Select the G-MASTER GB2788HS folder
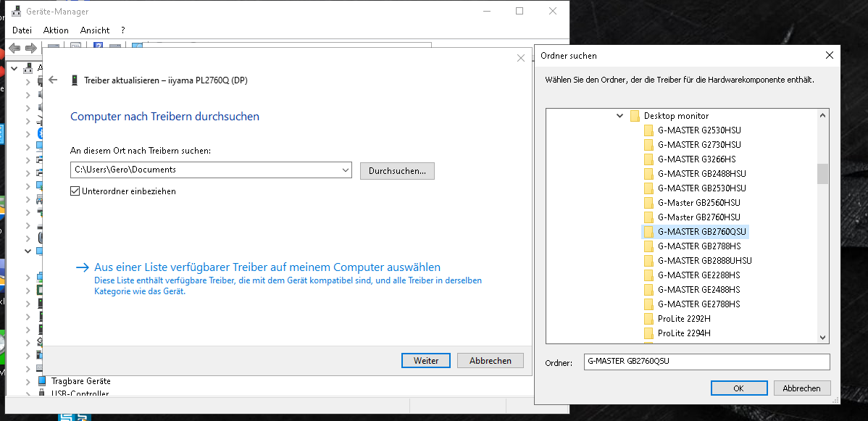The width and height of the screenshot is (868, 421). click(x=699, y=246)
